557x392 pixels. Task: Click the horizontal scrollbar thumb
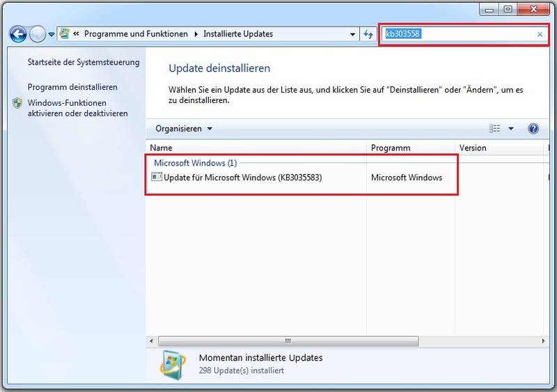[287, 341]
